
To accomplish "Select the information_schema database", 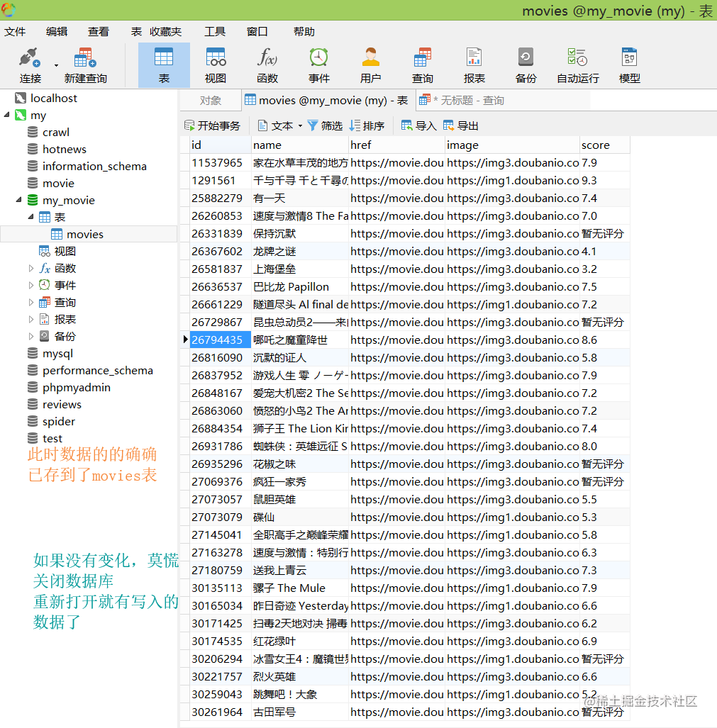I will point(94,166).
